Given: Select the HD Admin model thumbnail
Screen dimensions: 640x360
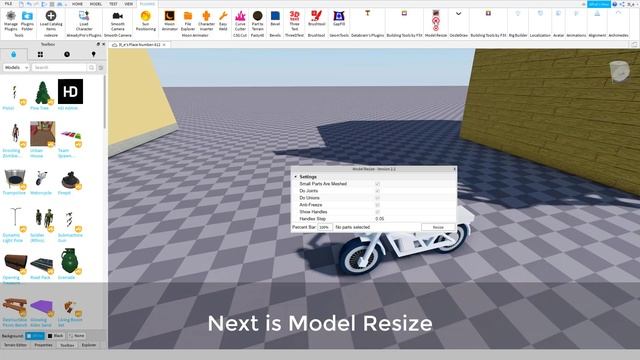Looking at the screenshot, I should [70, 91].
